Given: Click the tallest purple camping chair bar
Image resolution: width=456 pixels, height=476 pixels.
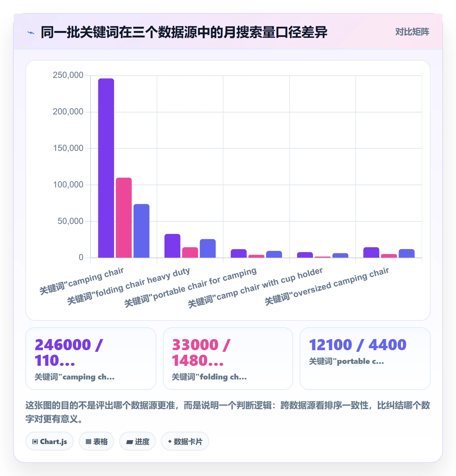Looking at the screenshot, I should click(106, 168).
